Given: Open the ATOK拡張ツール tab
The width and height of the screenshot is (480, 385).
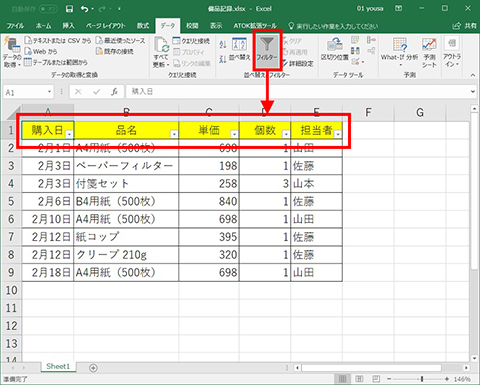Looking at the screenshot, I should coord(255,26).
